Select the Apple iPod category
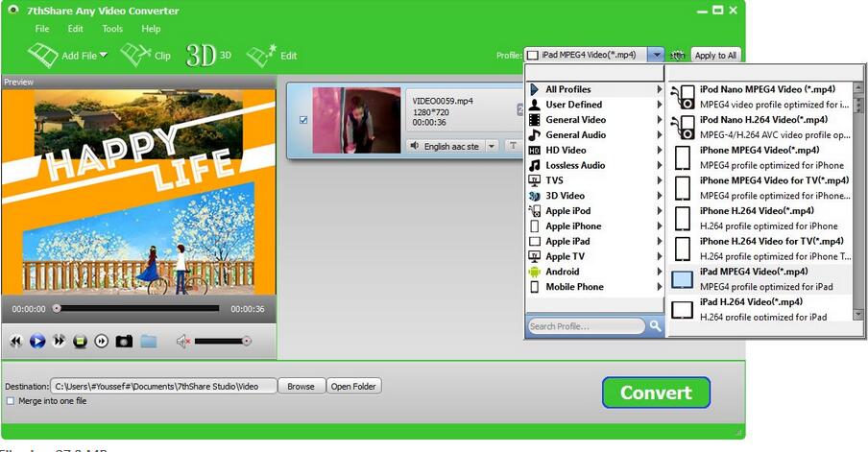Image resolution: width=868 pixels, height=452 pixels. coord(595,211)
